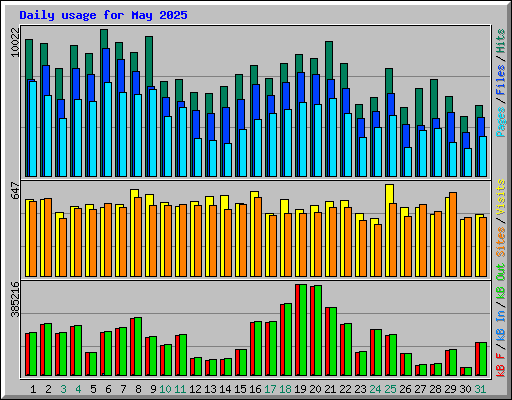Screen dimensions: 512x400
Task: Click day label '9' on the x-axis
Action: coord(153,389)
